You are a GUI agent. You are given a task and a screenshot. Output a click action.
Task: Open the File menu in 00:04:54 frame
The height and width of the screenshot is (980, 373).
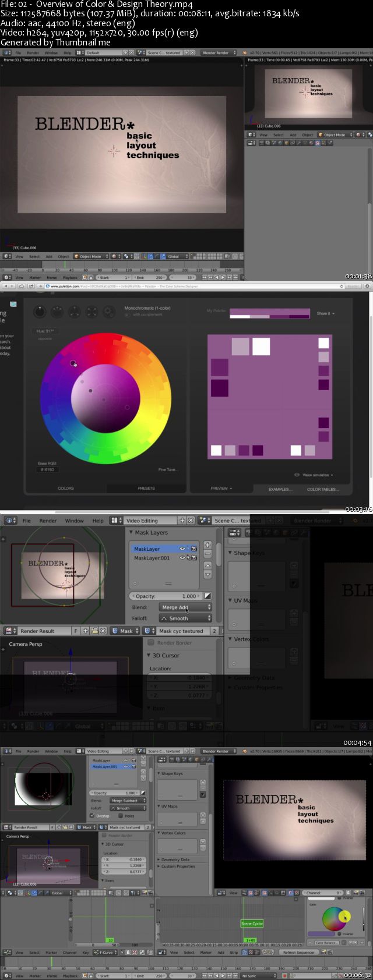[x=27, y=521]
